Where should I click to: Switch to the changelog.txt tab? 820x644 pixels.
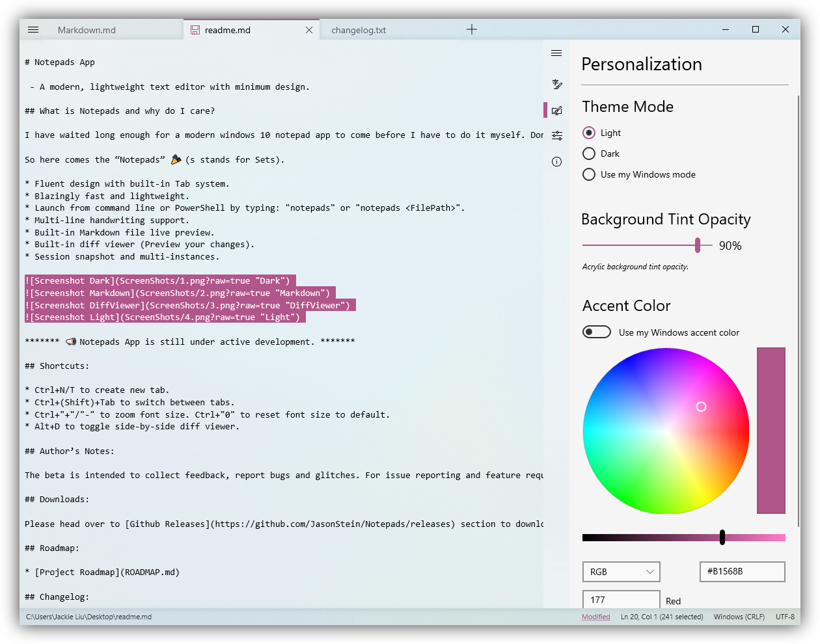click(359, 30)
